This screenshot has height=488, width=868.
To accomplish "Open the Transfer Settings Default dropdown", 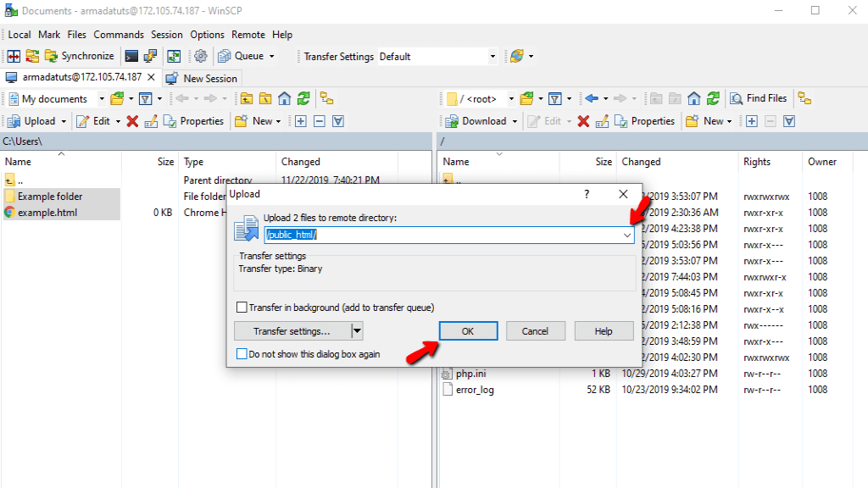I will point(492,57).
